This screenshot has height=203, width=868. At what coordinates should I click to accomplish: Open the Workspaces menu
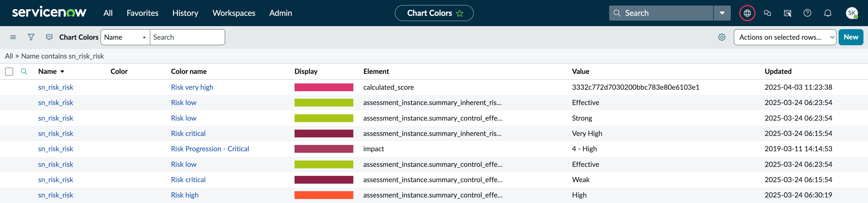(x=234, y=13)
